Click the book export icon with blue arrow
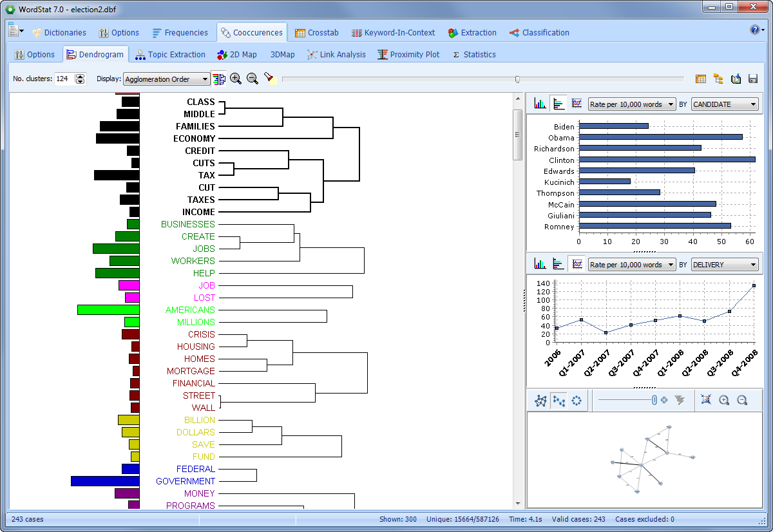 pos(736,79)
